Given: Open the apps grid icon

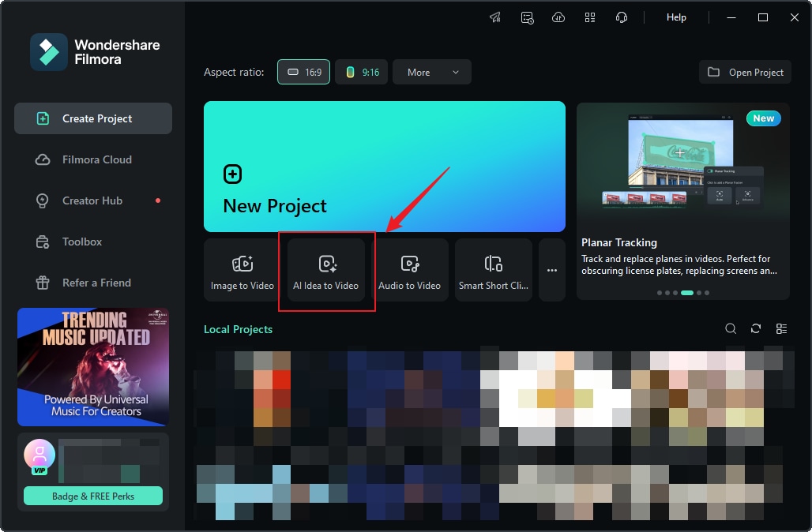Looking at the screenshot, I should tap(590, 17).
